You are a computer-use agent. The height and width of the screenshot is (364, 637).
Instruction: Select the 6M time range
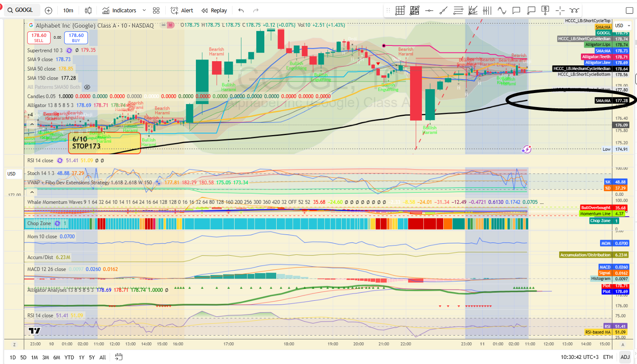(57, 357)
